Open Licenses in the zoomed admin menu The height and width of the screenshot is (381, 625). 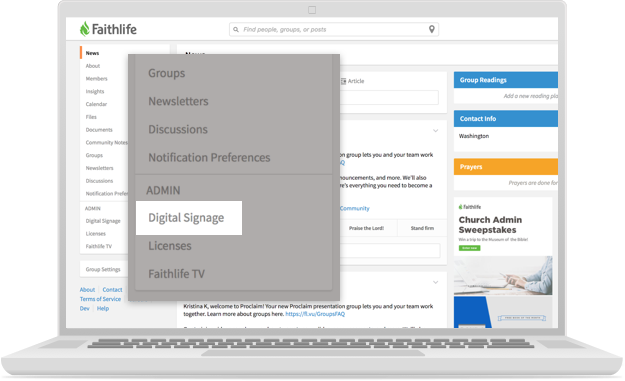click(x=170, y=246)
